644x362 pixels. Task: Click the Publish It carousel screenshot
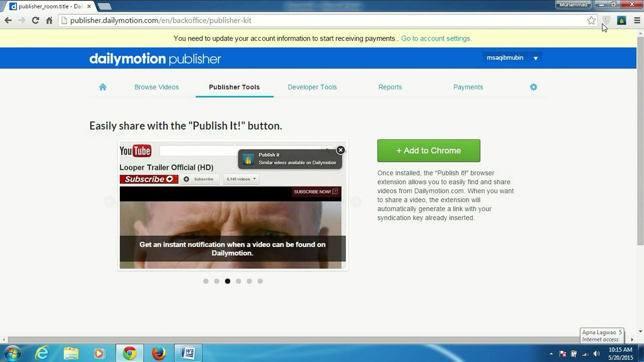tap(232, 205)
